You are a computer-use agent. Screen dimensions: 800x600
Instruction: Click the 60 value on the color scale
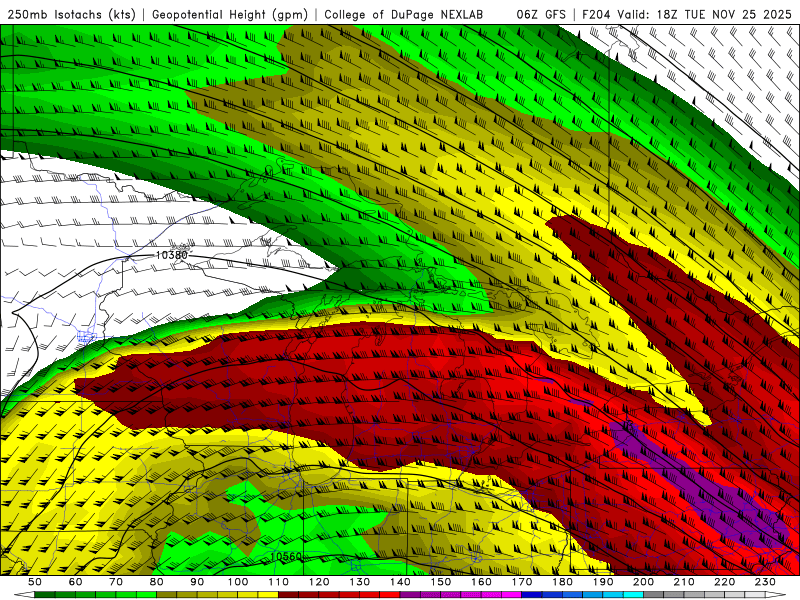click(x=75, y=582)
